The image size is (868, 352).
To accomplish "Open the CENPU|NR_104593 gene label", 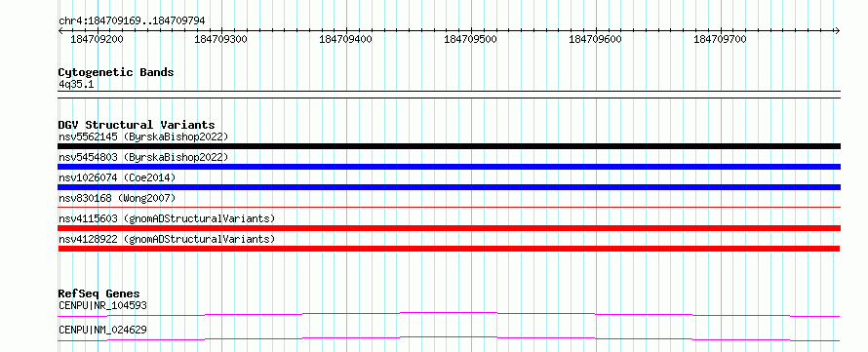I will click(x=102, y=305).
